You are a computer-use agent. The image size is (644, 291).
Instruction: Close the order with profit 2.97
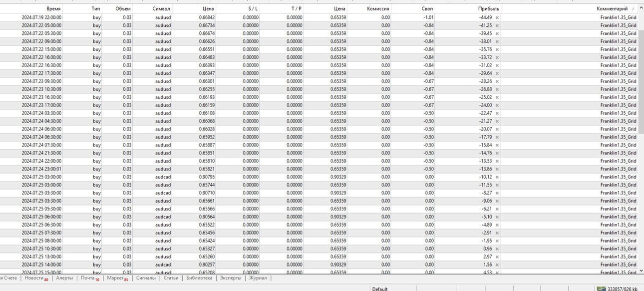(x=497, y=257)
